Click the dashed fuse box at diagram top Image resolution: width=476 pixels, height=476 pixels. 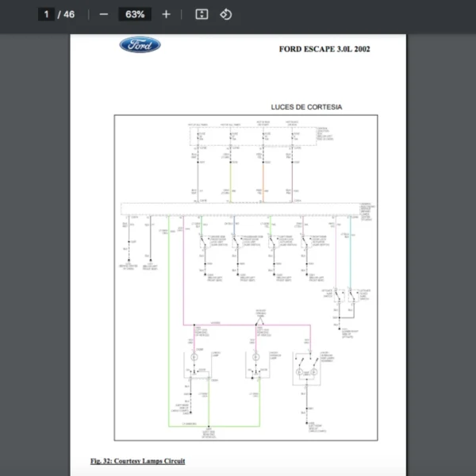(x=245, y=136)
